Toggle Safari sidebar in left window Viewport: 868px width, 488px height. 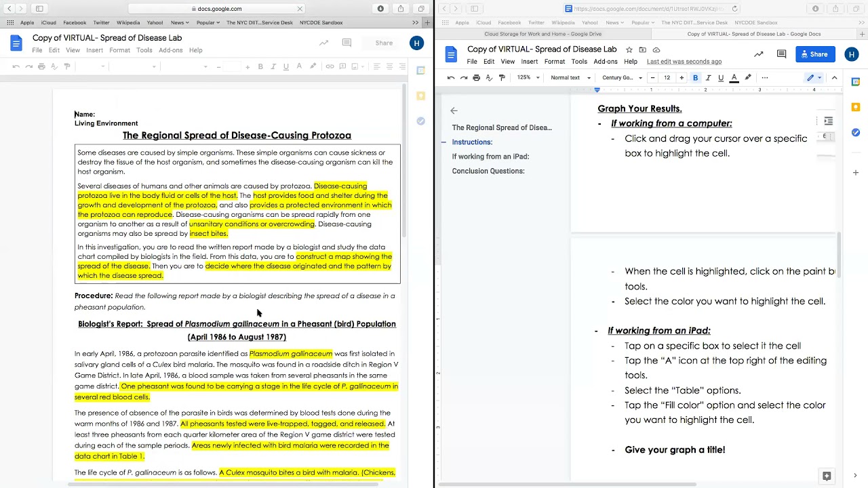coord(39,9)
